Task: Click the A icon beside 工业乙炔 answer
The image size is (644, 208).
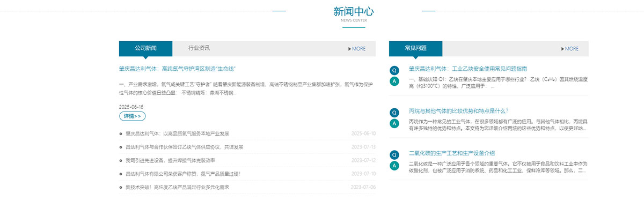Action: coord(394,81)
